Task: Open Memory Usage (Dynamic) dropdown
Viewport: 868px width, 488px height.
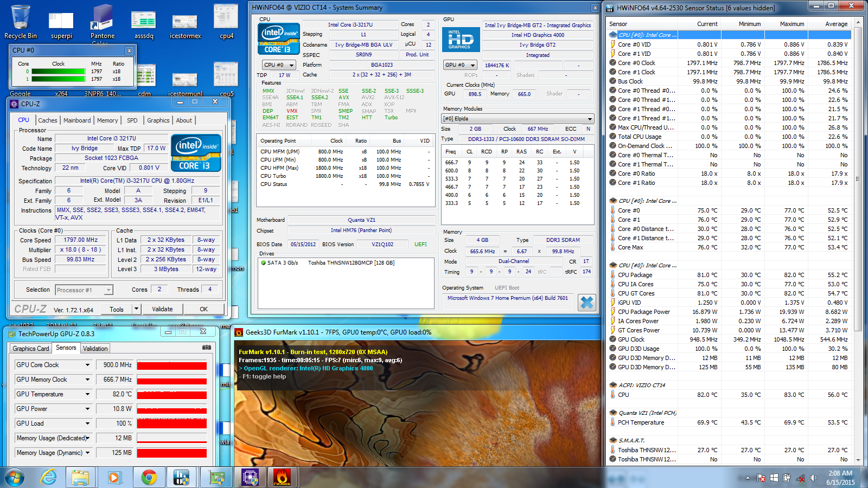Action: [87, 453]
